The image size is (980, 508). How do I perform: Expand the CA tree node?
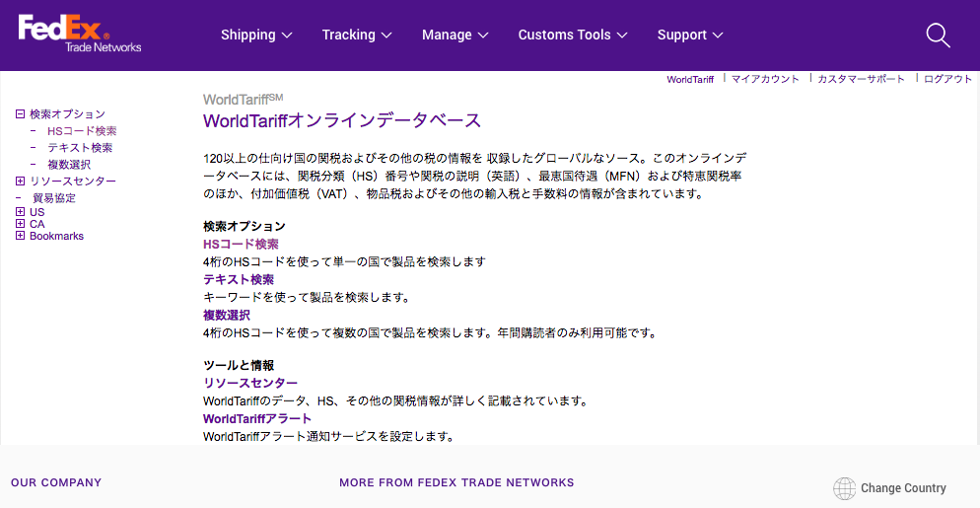(20, 223)
